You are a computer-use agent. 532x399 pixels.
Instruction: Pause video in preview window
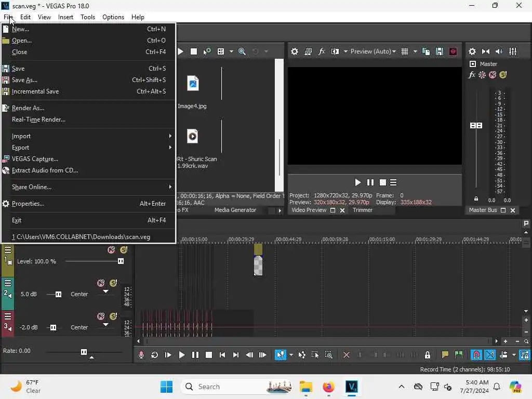click(x=370, y=182)
